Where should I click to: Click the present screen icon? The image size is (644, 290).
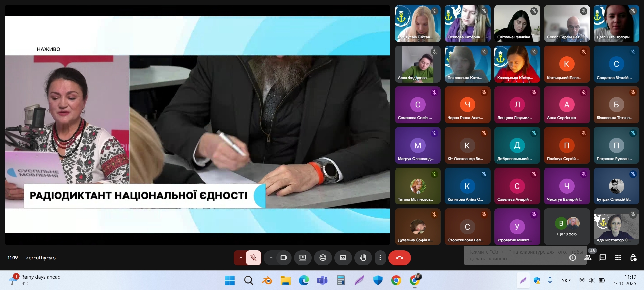(x=303, y=258)
